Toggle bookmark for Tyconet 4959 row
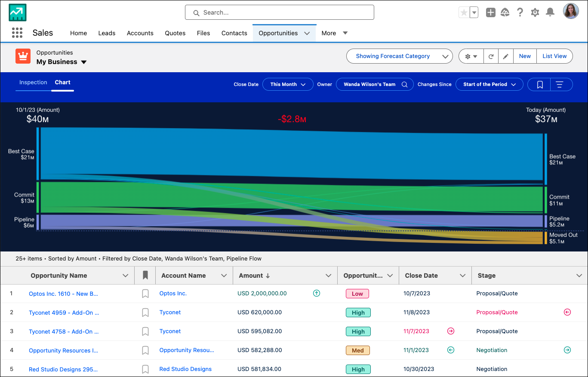The height and width of the screenshot is (377, 588). tap(145, 313)
